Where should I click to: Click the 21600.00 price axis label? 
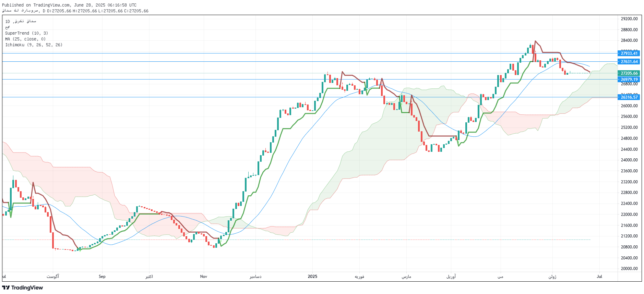(x=629, y=225)
